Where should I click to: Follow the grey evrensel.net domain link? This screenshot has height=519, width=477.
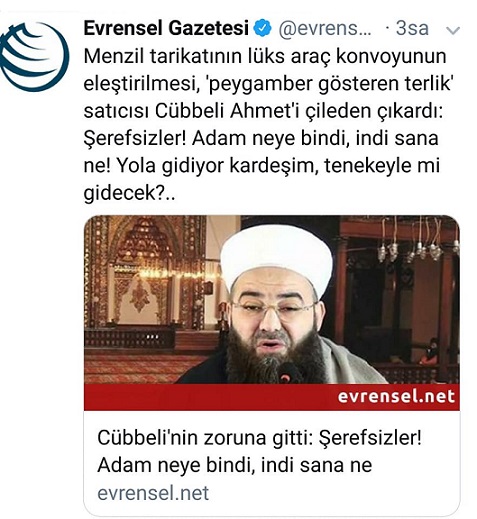coord(153,493)
